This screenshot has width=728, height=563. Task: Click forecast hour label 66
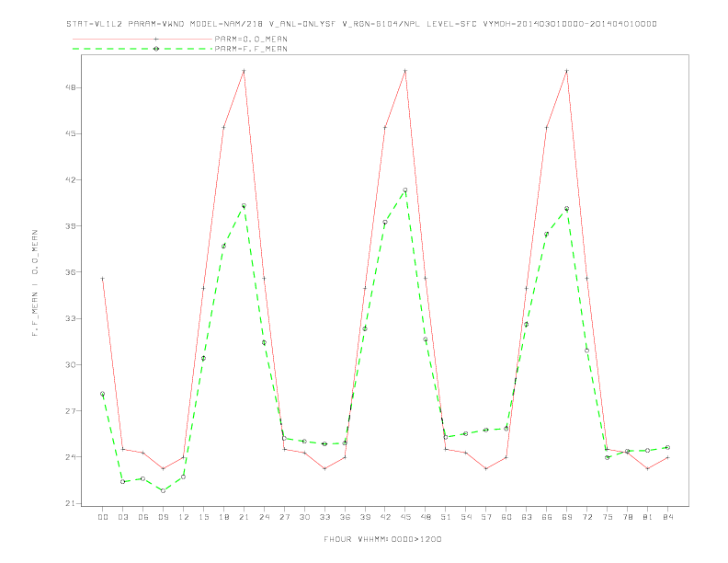click(x=547, y=517)
